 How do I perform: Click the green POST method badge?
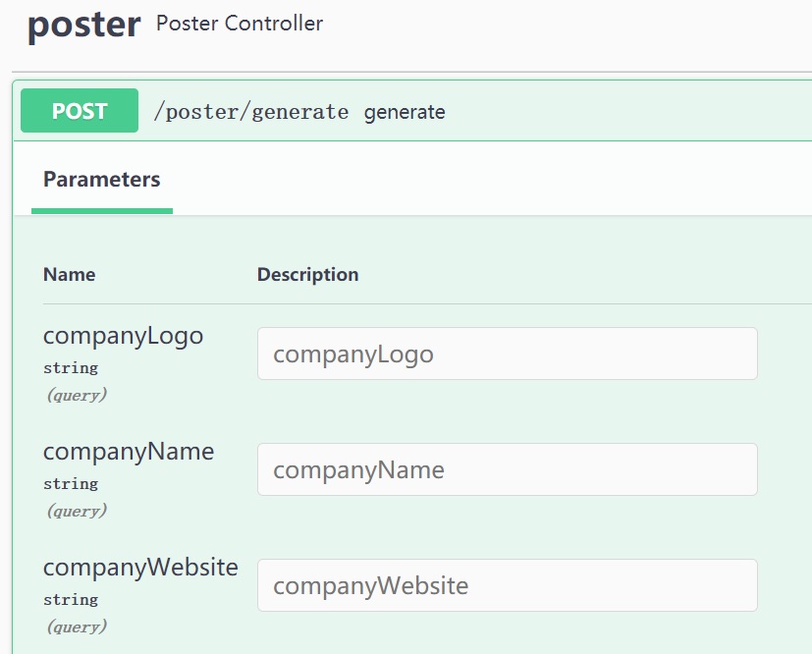pos(80,111)
